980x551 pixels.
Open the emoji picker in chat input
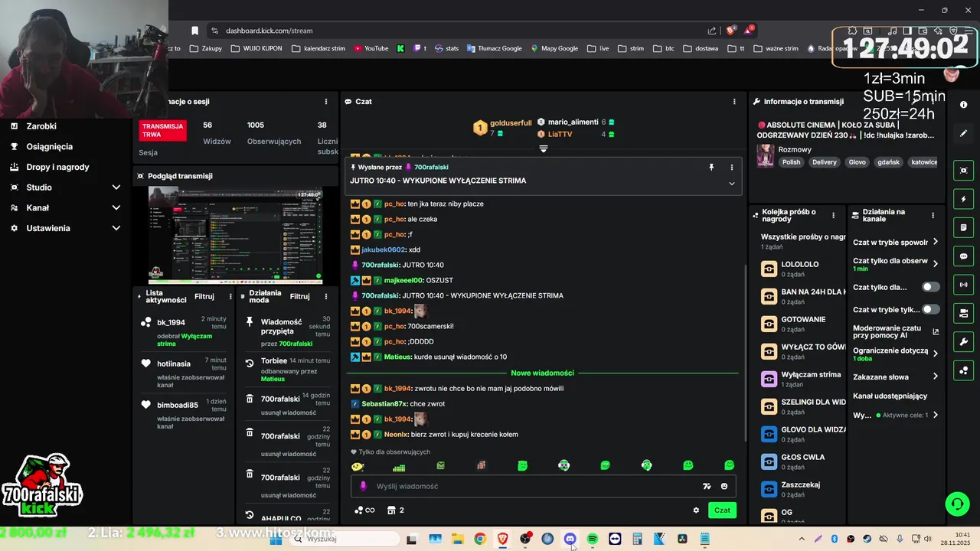click(724, 486)
